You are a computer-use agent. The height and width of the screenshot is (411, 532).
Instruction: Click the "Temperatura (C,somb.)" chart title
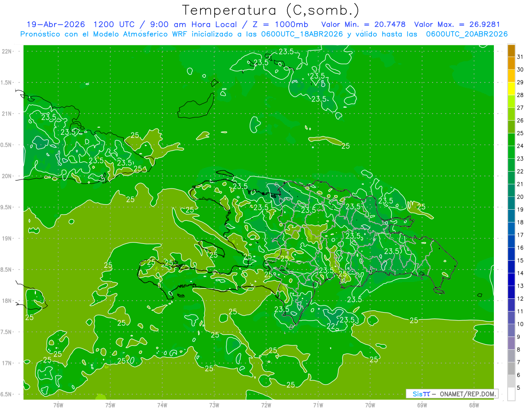271,10
